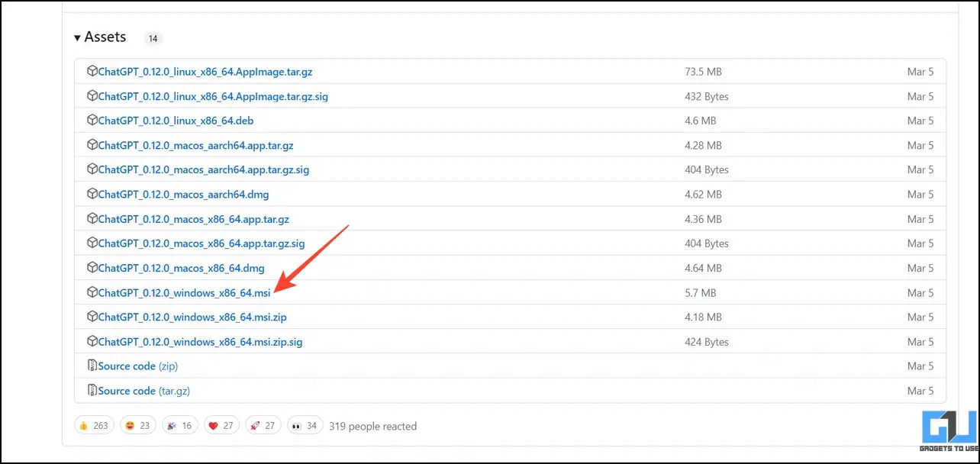Download ChatGPT_0.12.0_macos_aarch64.app.tar.gz
980x464 pixels.
pyautogui.click(x=195, y=145)
